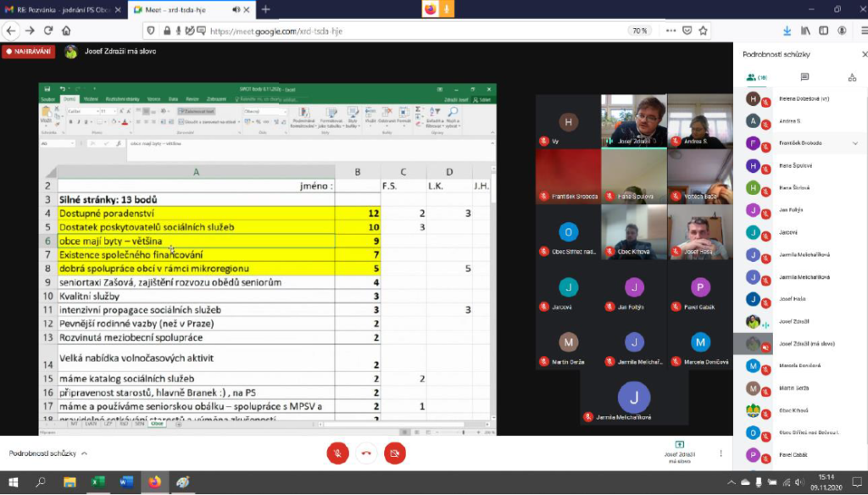Viewport: 868px width, 495px height.
Task: Open a new Firefox tab
Action: point(265,9)
